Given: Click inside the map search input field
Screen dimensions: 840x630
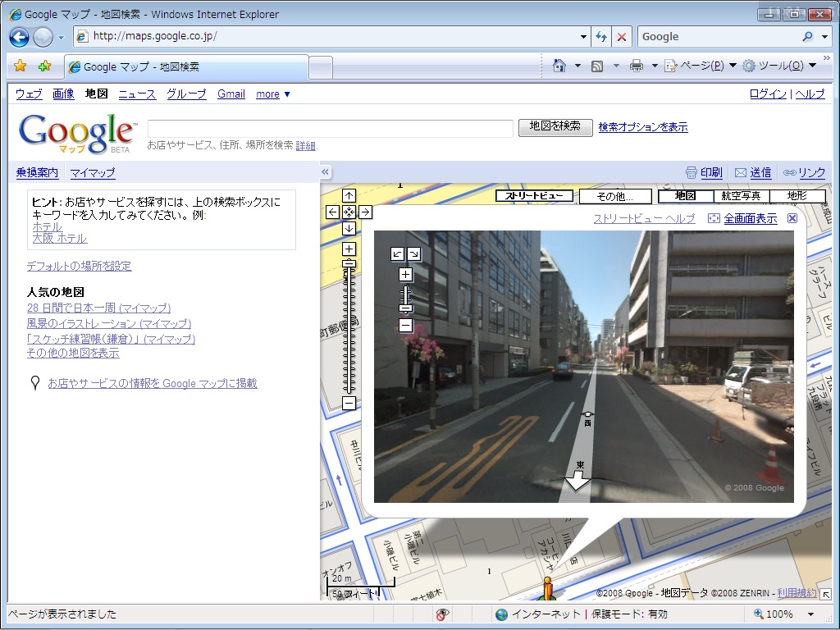Looking at the screenshot, I should pyautogui.click(x=328, y=129).
